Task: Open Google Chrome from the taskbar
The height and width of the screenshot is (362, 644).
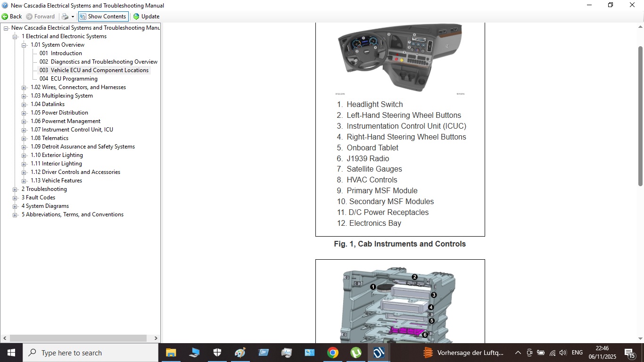Action: (x=333, y=353)
